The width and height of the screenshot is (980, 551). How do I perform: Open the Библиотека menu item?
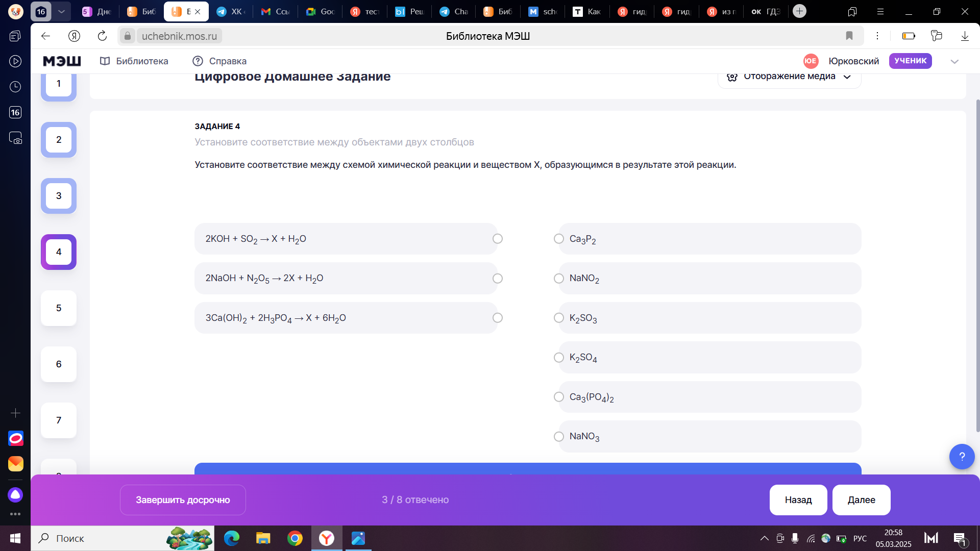coord(134,61)
